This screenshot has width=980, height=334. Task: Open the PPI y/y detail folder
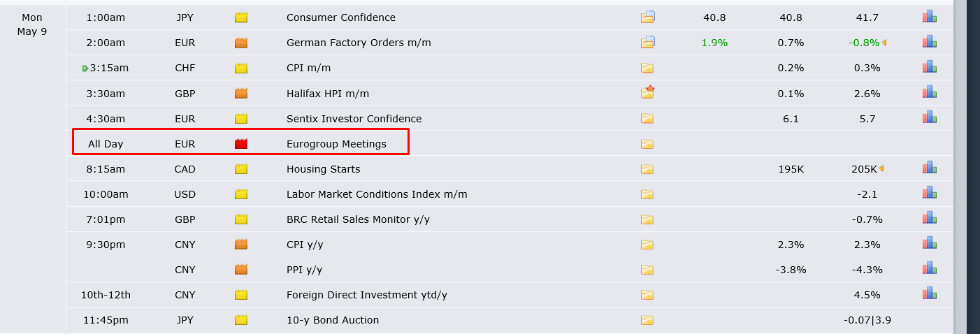pos(647,270)
